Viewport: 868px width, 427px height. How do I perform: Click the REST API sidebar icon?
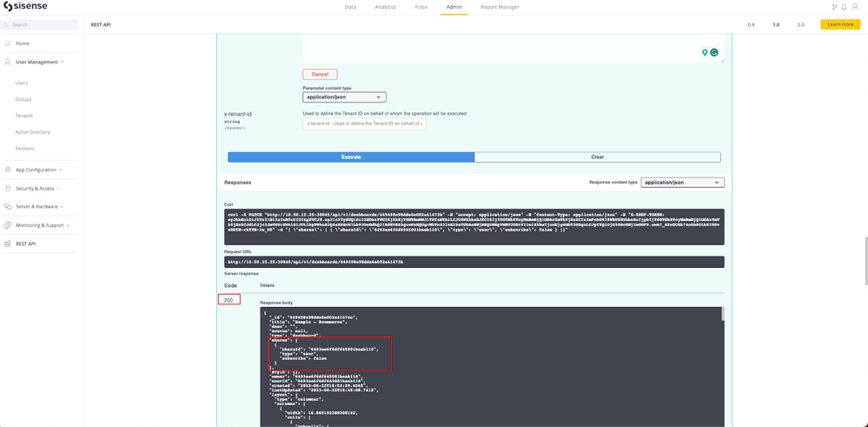click(8, 244)
